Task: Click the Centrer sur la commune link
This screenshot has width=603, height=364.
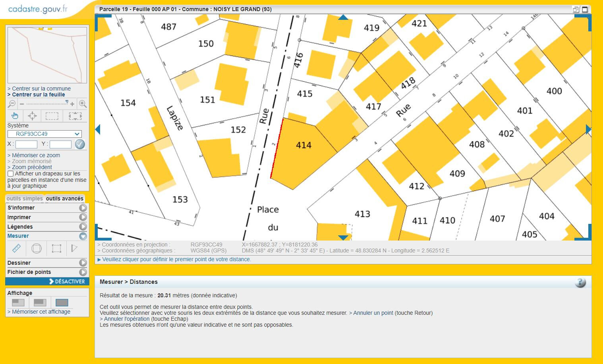Action: [41, 89]
